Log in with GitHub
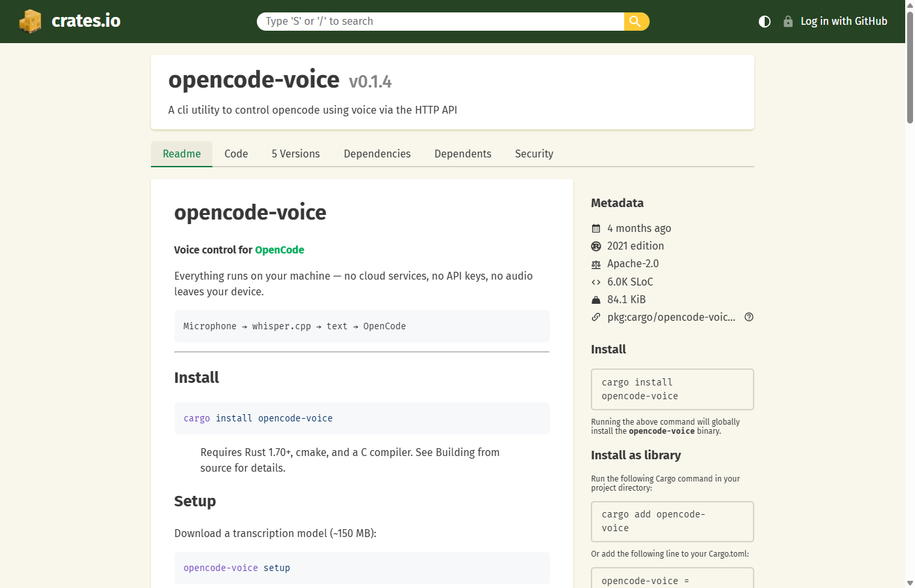This screenshot has width=915, height=588. [844, 22]
